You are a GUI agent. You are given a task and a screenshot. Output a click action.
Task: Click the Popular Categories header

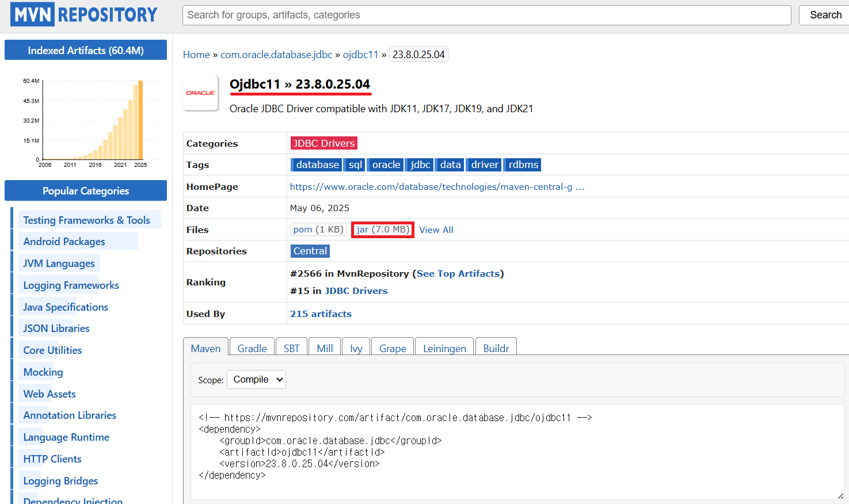[86, 190]
